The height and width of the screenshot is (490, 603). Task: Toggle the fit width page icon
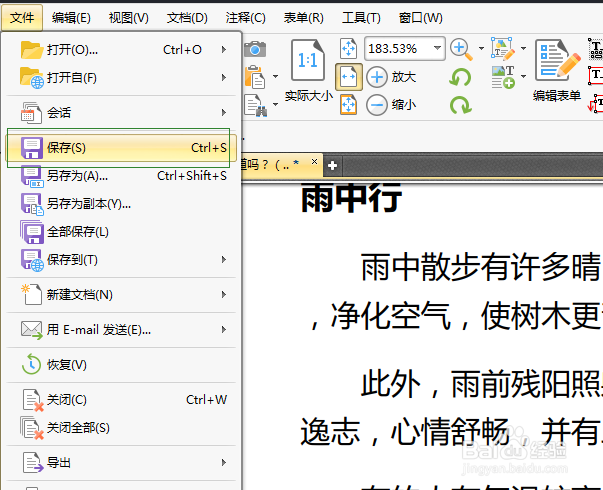(x=348, y=77)
